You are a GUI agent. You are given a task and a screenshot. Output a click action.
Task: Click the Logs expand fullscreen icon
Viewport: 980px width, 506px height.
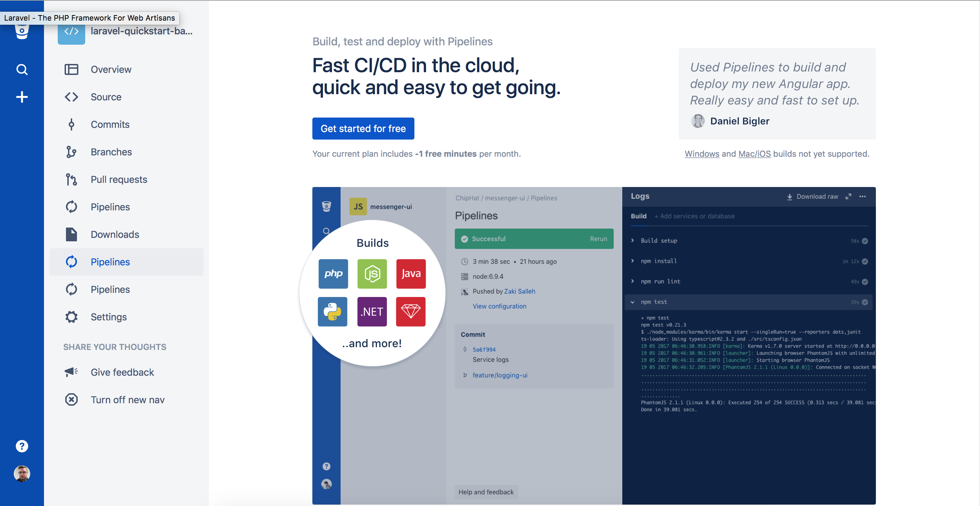848,196
